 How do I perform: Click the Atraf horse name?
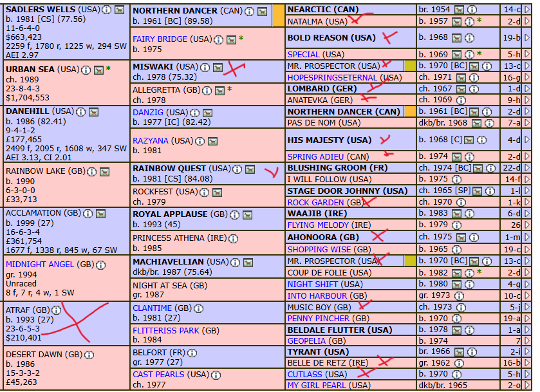(x=18, y=308)
